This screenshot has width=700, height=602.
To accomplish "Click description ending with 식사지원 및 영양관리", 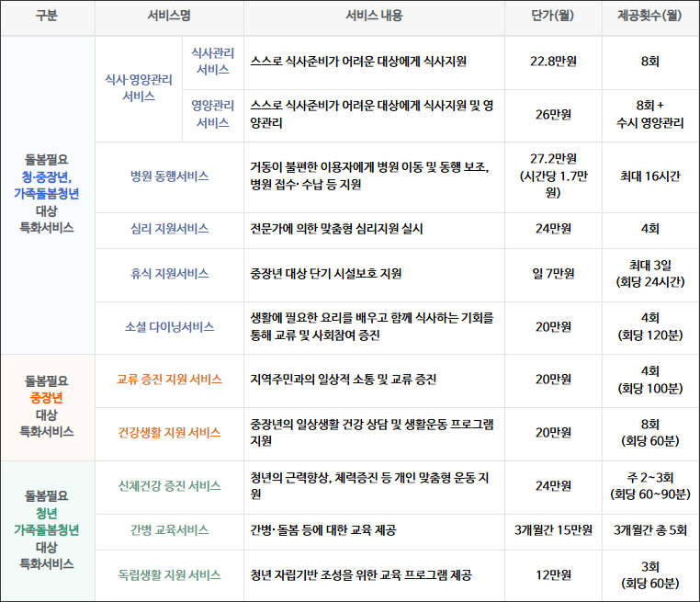I will click(374, 114).
